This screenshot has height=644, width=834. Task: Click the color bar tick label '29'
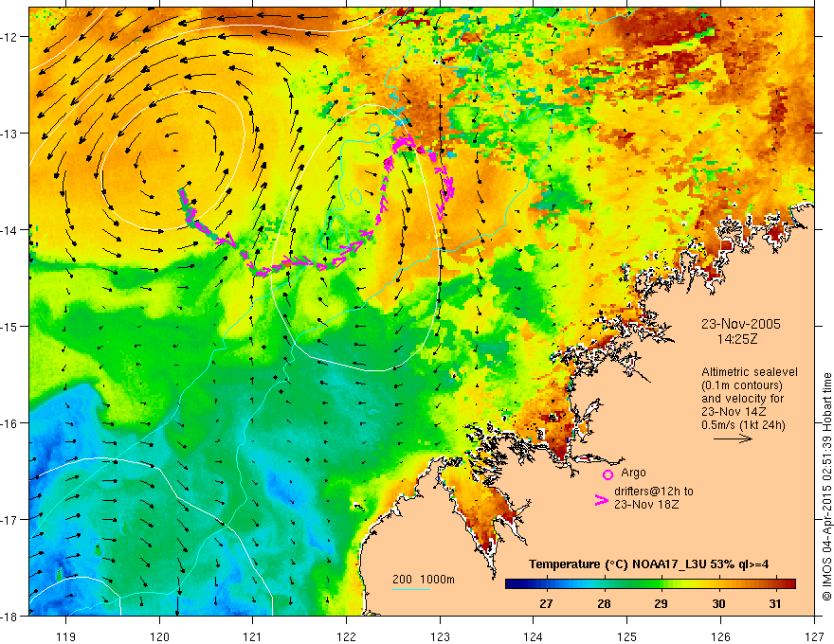(662, 603)
